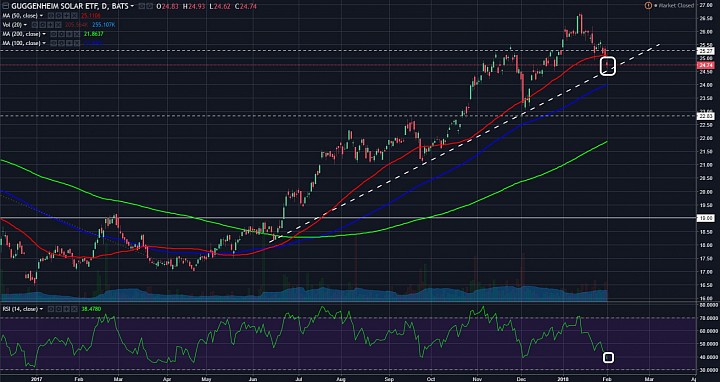Click the Jul label on the time axis
The image size is (720, 382).
click(x=299, y=379)
